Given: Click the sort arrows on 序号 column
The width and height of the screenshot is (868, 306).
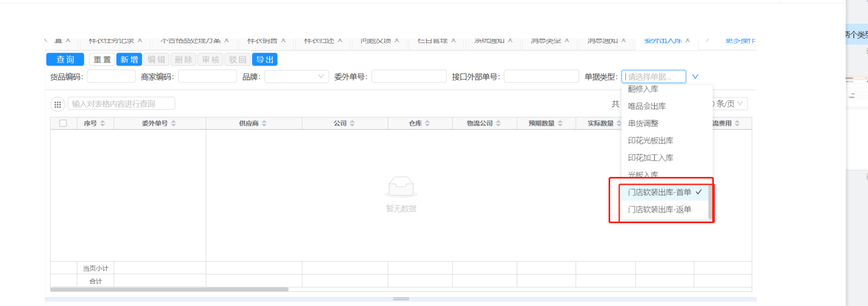Looking at the screenshot, I should click(x=103, y=124).
